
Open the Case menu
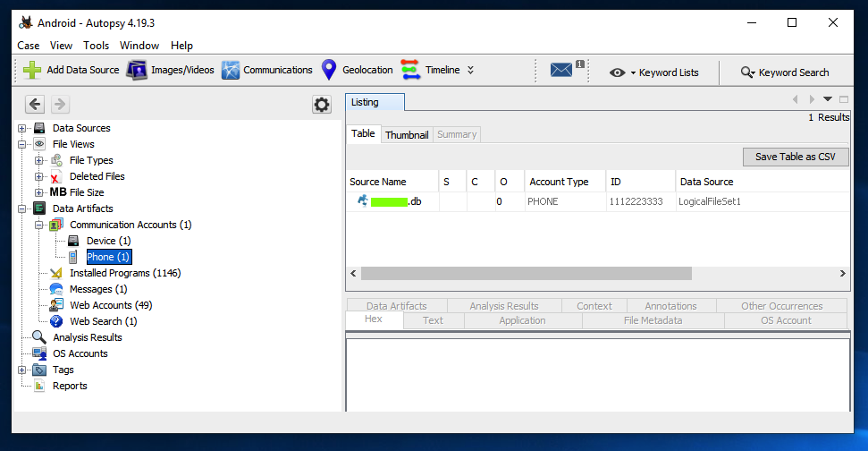29,46
